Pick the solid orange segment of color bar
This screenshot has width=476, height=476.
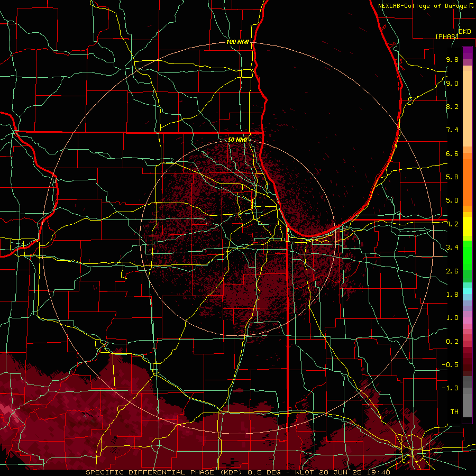467,183
